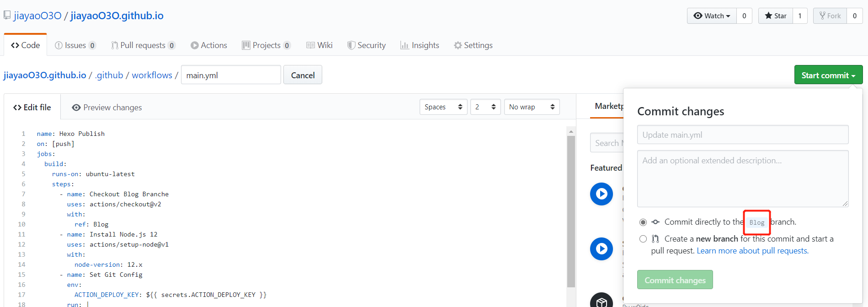
Task: Open the jiayaoO3O.github.io repository title link
Action: pyautogui.click(x=117, y=16)
